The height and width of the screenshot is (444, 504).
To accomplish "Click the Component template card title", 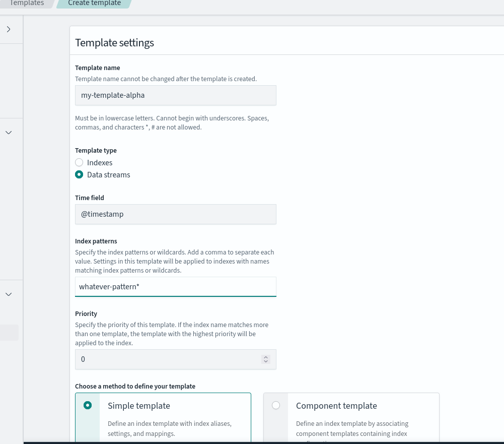I will coord(336,406).
